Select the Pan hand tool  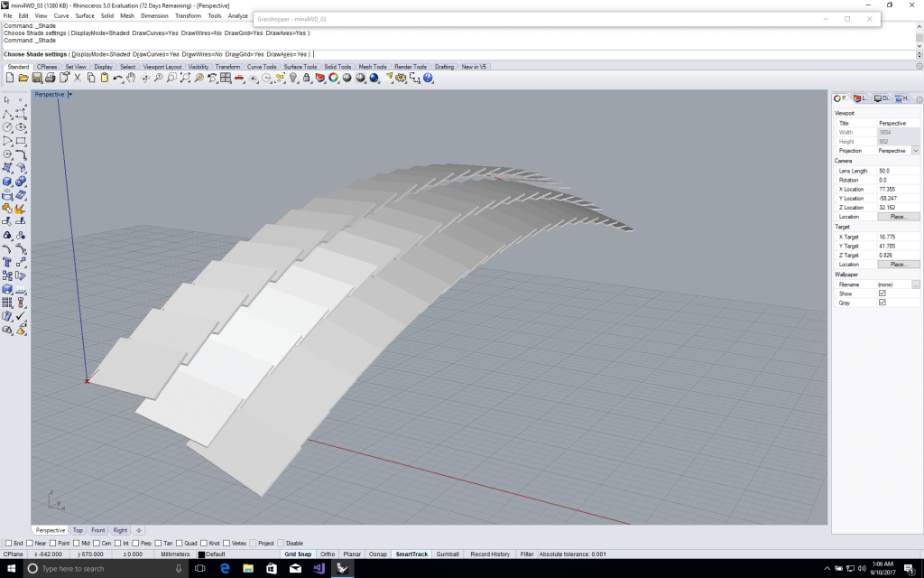[131, 78]
